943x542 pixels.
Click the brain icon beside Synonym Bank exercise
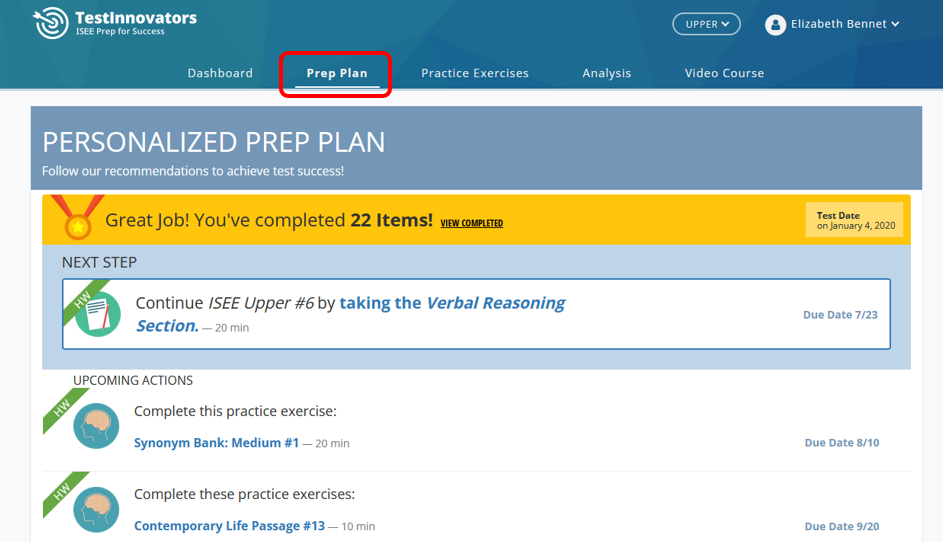point(96,426)
